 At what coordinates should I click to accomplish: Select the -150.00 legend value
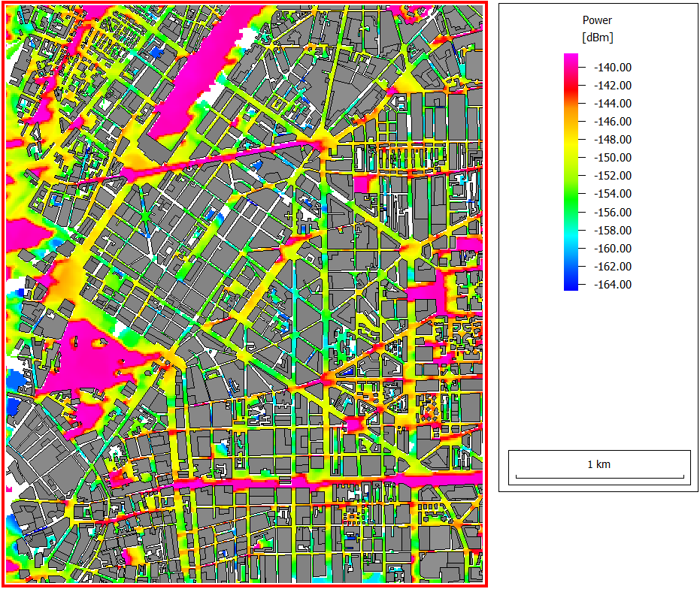[612, 158]
